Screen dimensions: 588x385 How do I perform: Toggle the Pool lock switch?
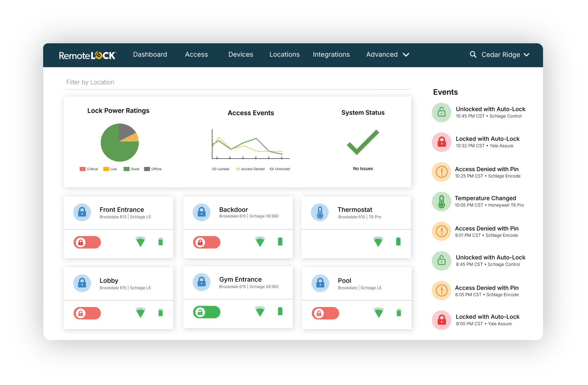pyautogui.click(x=326, y=313)
